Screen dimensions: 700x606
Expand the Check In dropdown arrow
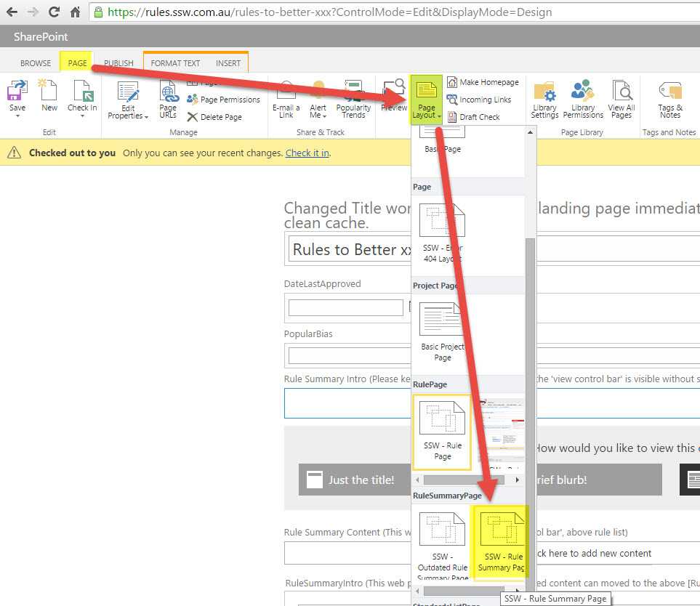point(82,116)
